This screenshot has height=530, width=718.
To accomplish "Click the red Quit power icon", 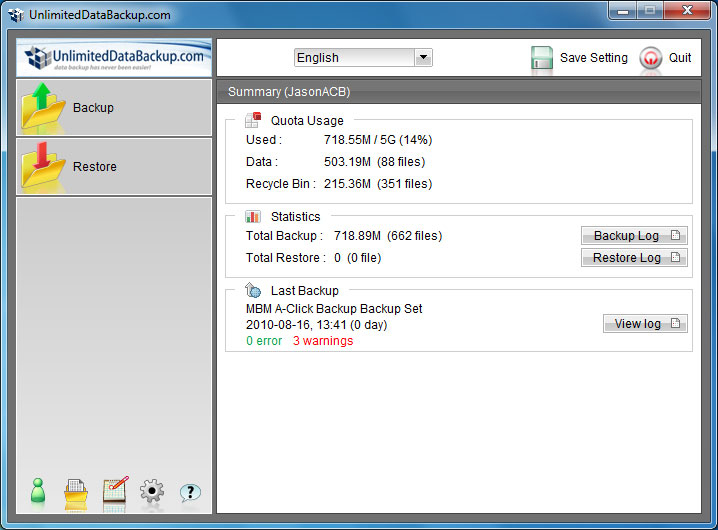I will [x=651, y=58].
